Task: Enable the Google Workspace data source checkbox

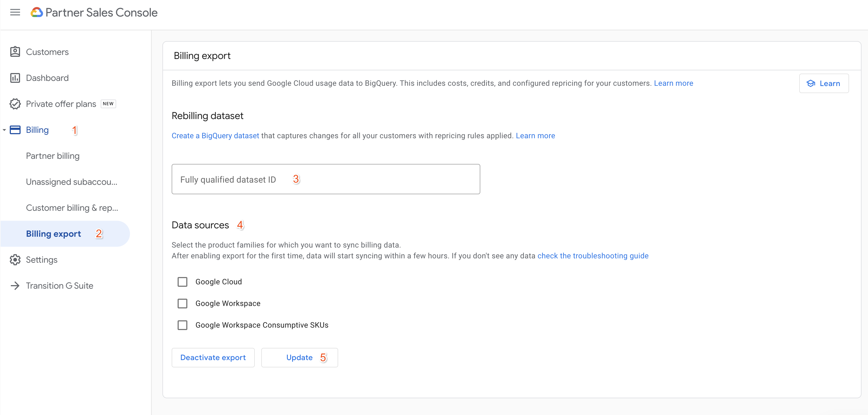Action: (183, 303)
